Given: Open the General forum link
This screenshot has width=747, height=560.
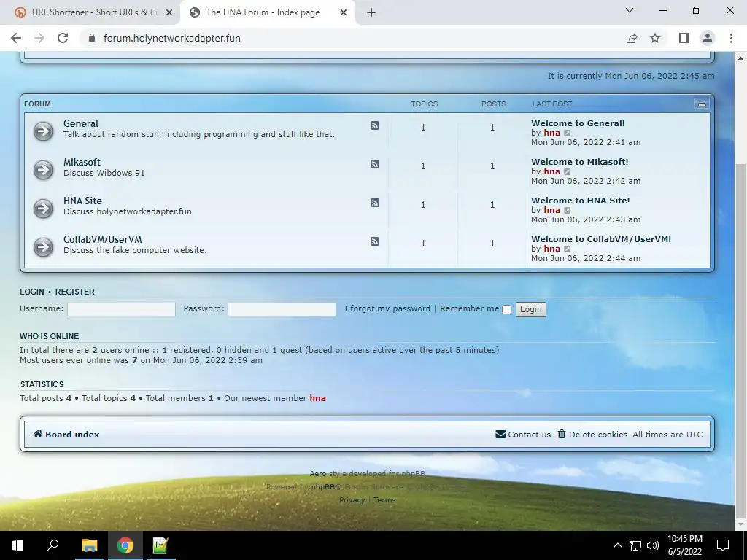Looking at the screenshot, I should point(80,123).
